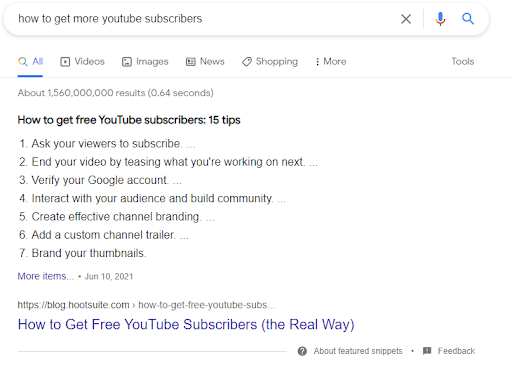
Task: Select the All results tab
Action: (x=30, y=62)
